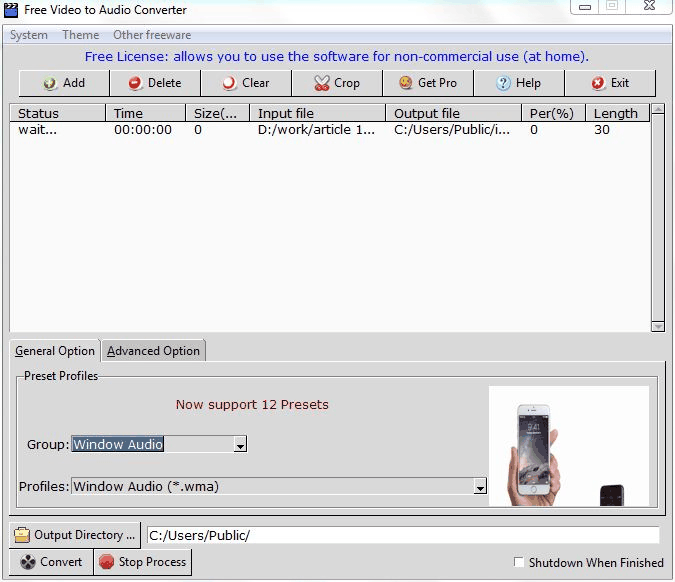Image resolution: width=675 pixels, height=582 pixels.
Task: Click the Convert film reel icon
Action: [28, 562]
